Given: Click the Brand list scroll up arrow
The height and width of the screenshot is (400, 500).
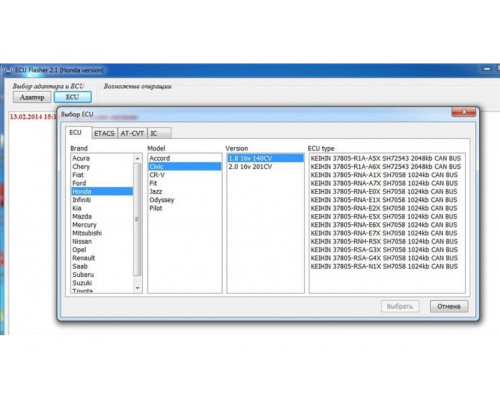Looking at the screenshot, I should [x=137, y=159].
